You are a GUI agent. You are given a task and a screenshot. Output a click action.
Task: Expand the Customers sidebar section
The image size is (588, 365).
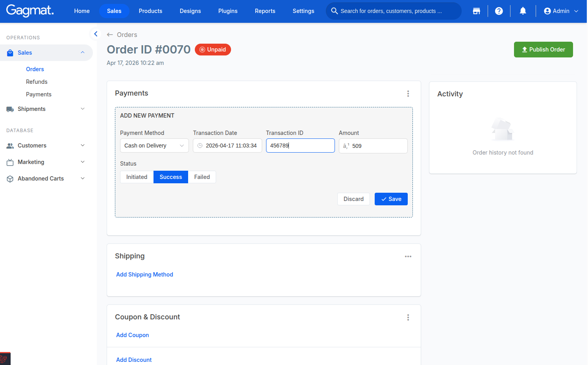pos(83,146)
